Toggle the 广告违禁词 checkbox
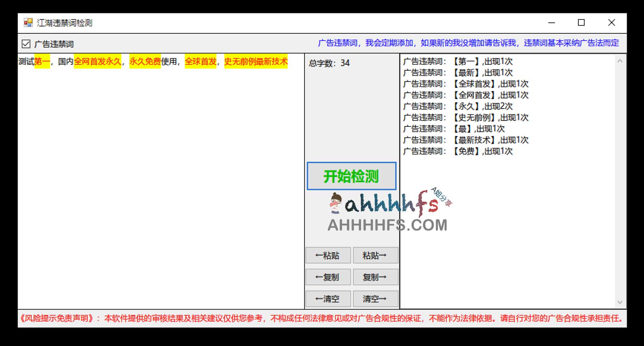Viewport: 644px width, 346px height. pos(26,44)
